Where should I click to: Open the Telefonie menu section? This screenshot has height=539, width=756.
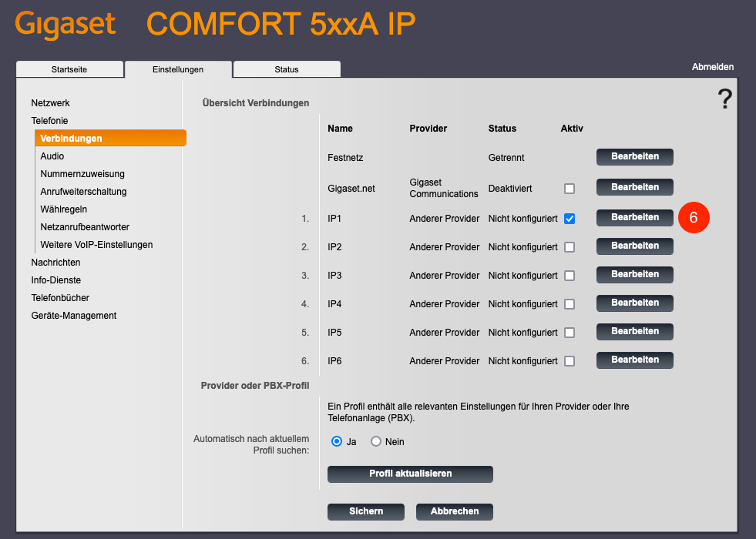49,121
